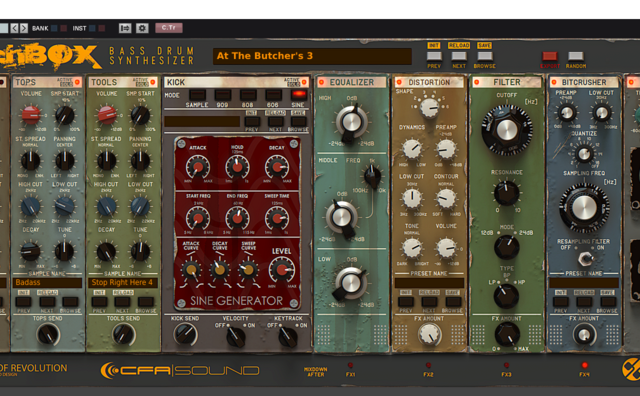Image resolution: width=640 pixels, height=396 pixels.
Task: Click the settings gear icon in top bar
Action: tap(142, 28)
